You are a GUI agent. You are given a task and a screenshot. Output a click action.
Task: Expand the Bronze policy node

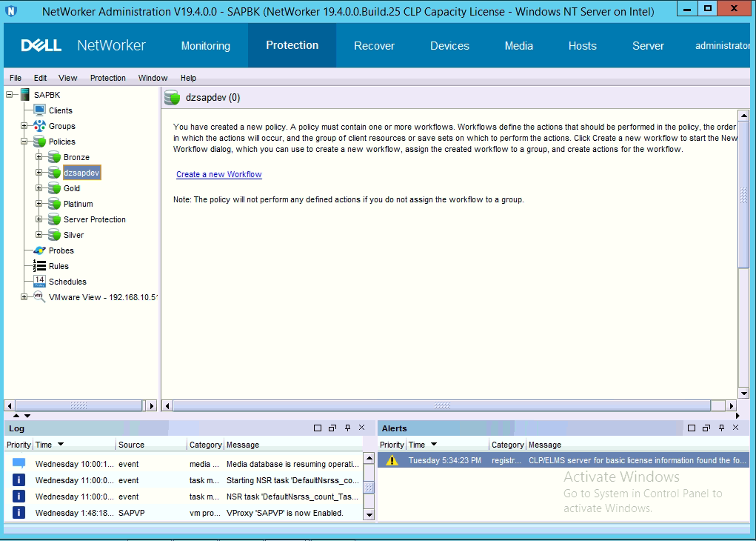39,157
